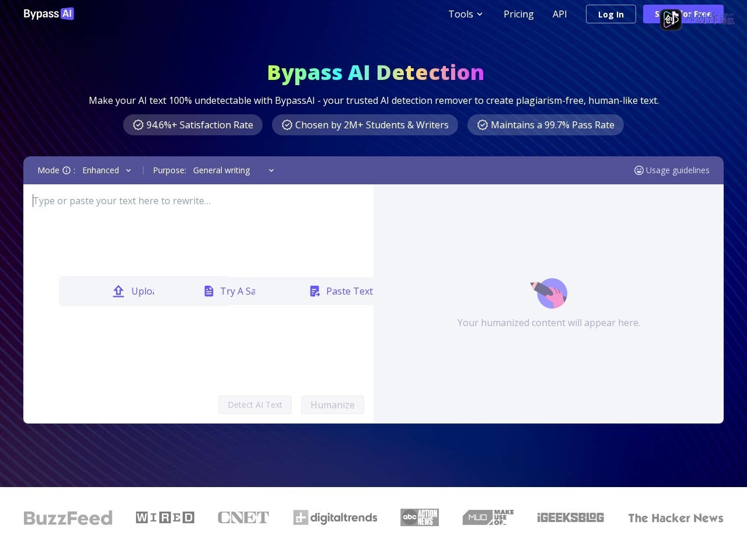Click the BuzzFeed logo
The image size is (747, 560).
(68, 518)
